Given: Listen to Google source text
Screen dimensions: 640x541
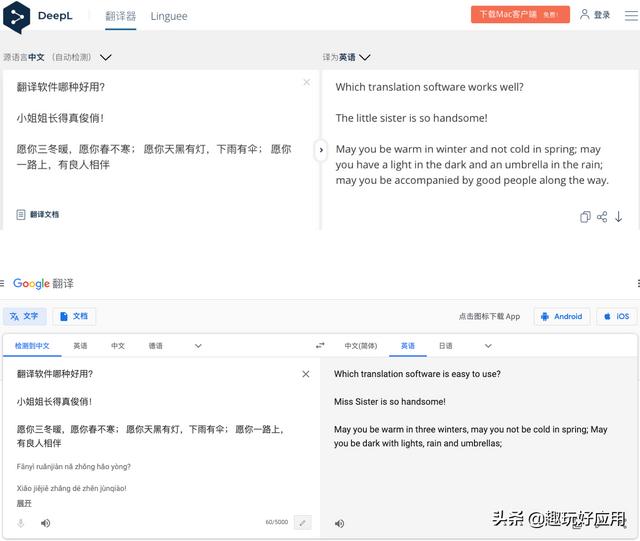Looking at the screenshot, I should [45, 523].
